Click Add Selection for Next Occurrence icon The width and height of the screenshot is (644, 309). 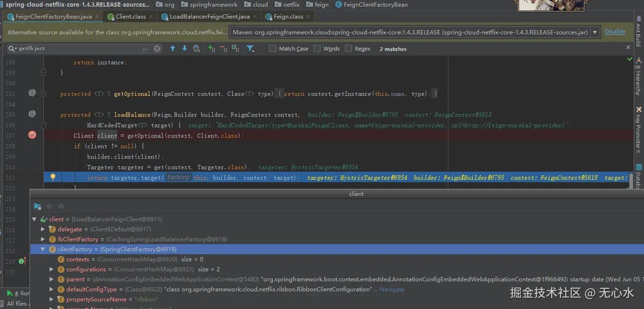(x=212, y=49)
